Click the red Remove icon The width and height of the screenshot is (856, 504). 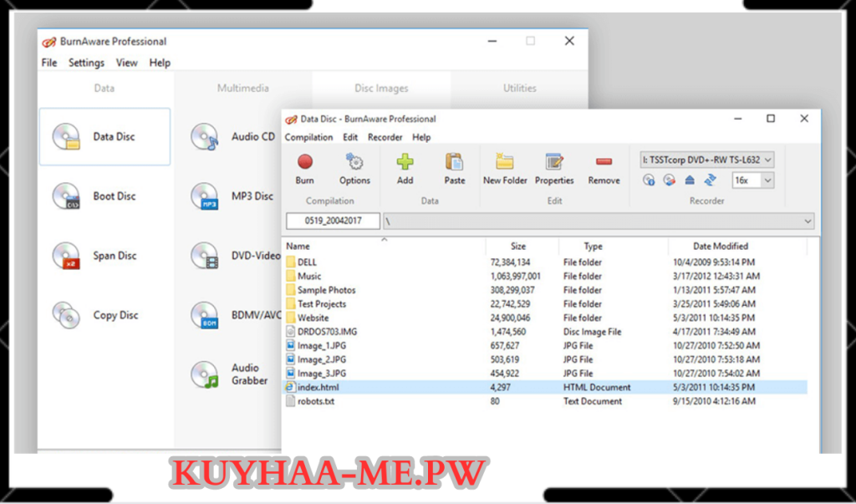(604, 161)
